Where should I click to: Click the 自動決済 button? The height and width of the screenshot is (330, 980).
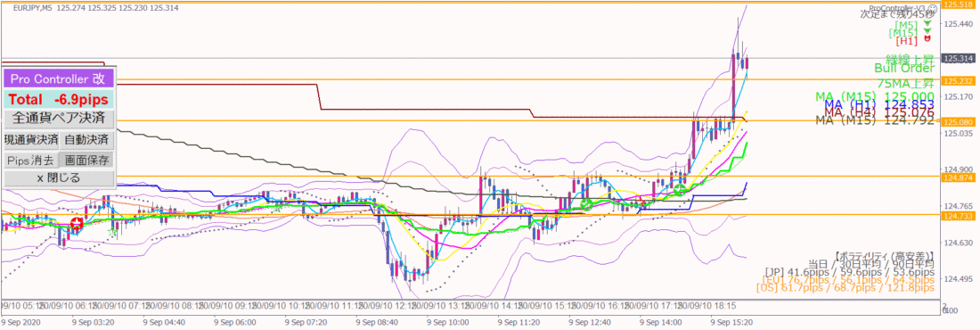(x=86, y=139)
